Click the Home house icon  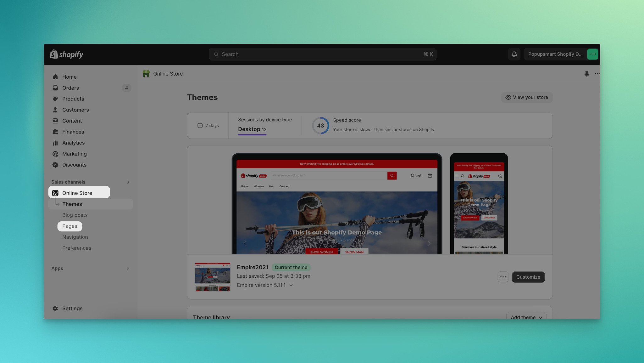[x=55, y=77]
